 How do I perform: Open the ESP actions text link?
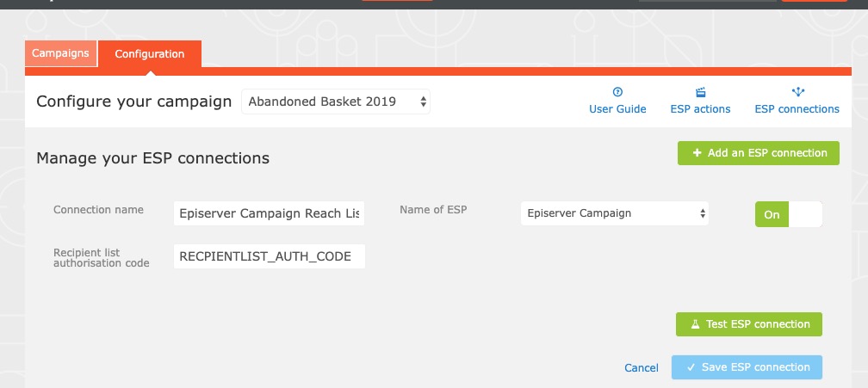700,109
